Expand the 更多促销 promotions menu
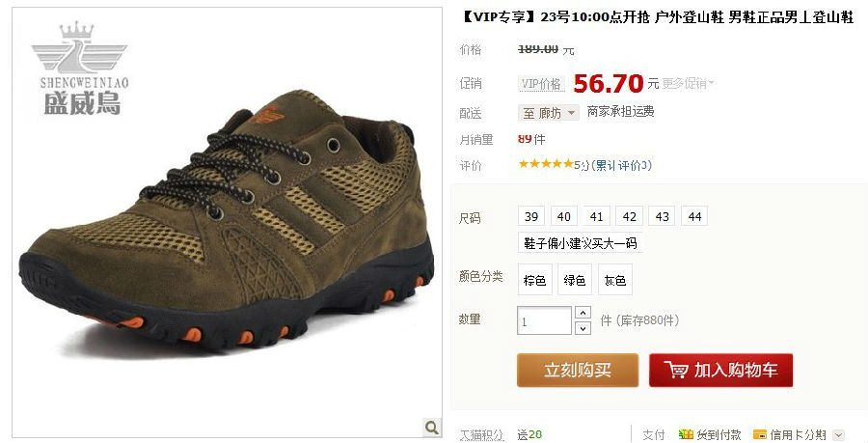Screen dimensions: 868x443 [x=688, y=84]
